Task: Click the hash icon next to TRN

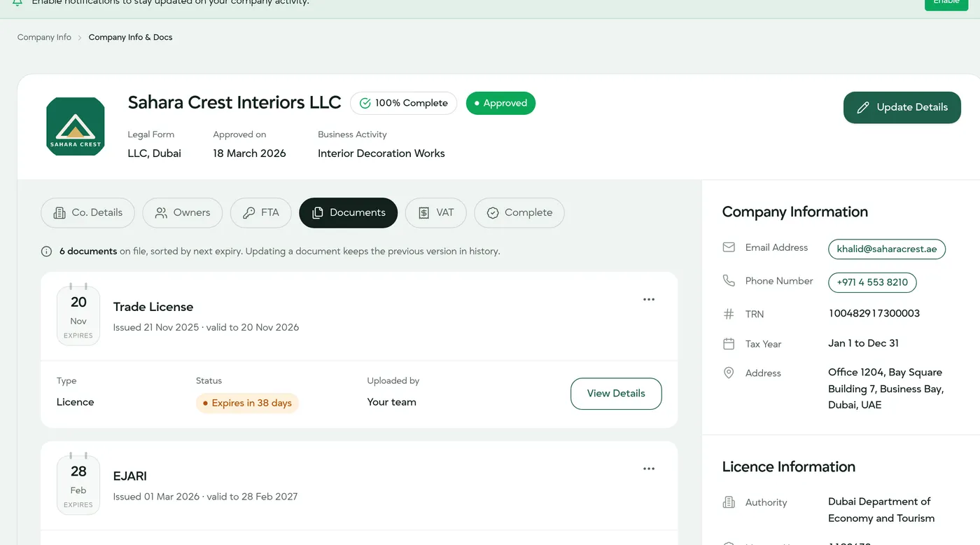Action: point(729,314)
